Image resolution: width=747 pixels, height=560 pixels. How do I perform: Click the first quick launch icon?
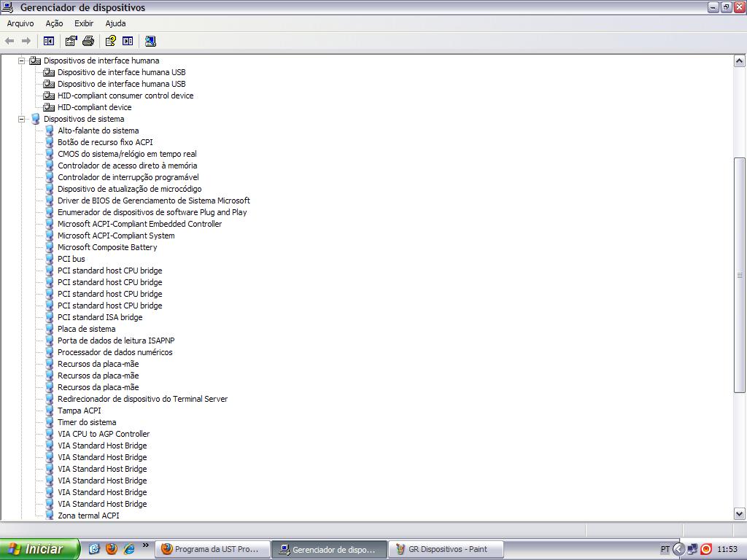tap(94, 549)
